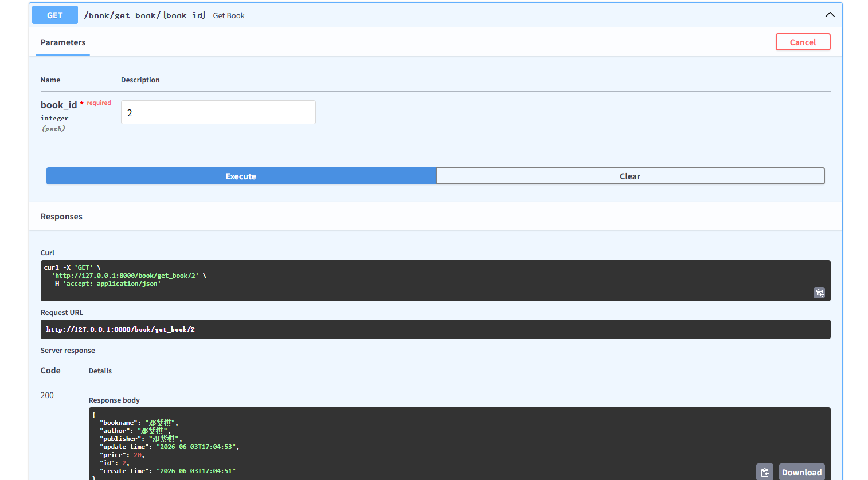The height and width of the screenshot is (480, 868).
Task: Click the curl command code block
Action: (x=435, y=281)
